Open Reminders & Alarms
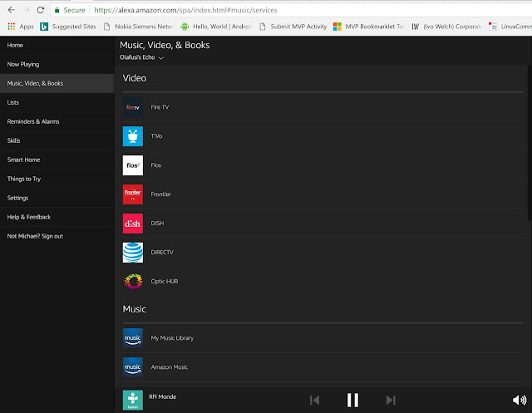This screenshot has width=532, height=413. point(57,121)
